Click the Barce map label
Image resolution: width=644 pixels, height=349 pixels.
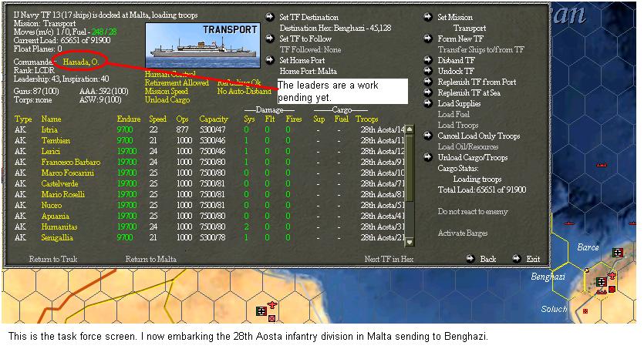pyautogui.click(x=588, y=247)
